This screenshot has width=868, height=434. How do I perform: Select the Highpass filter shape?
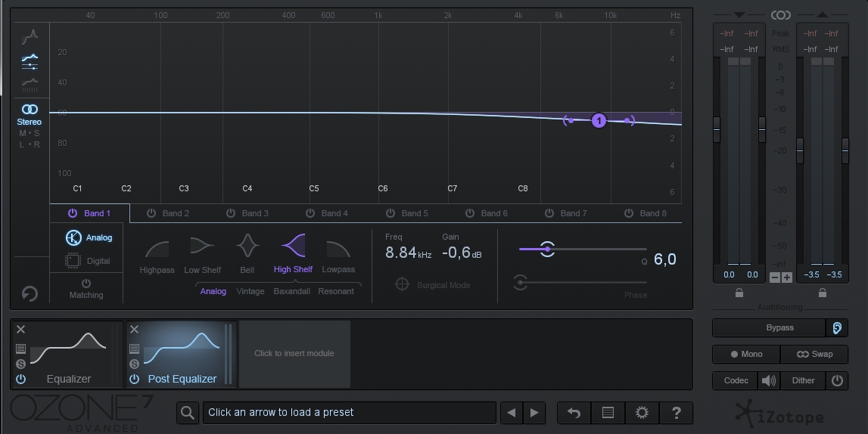coord(157,250)
